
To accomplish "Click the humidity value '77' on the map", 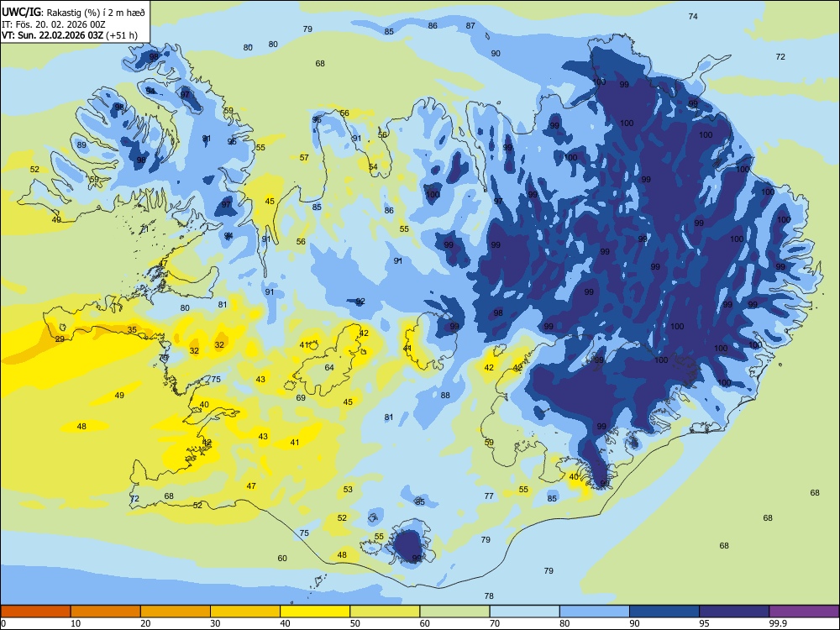I will pos(489,496).
